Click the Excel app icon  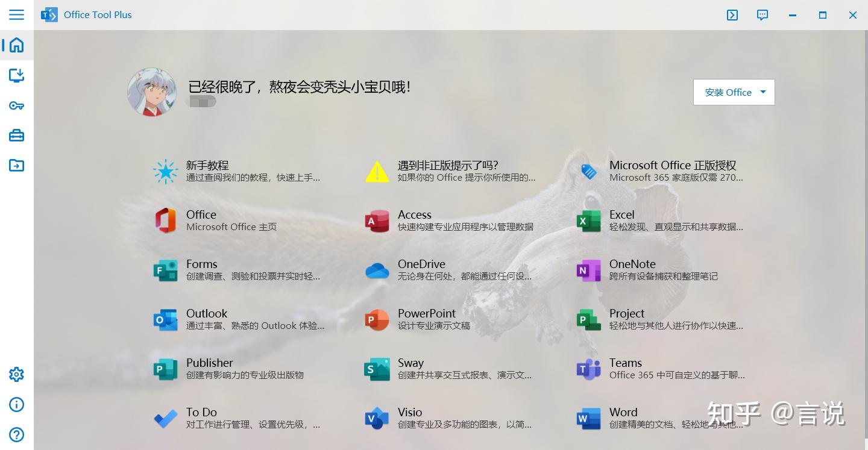588,222
